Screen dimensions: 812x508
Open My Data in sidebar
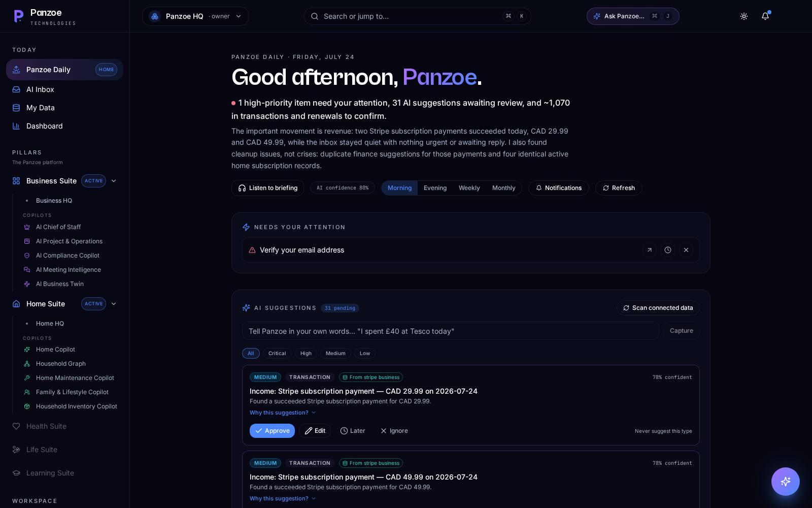point(64,108)
